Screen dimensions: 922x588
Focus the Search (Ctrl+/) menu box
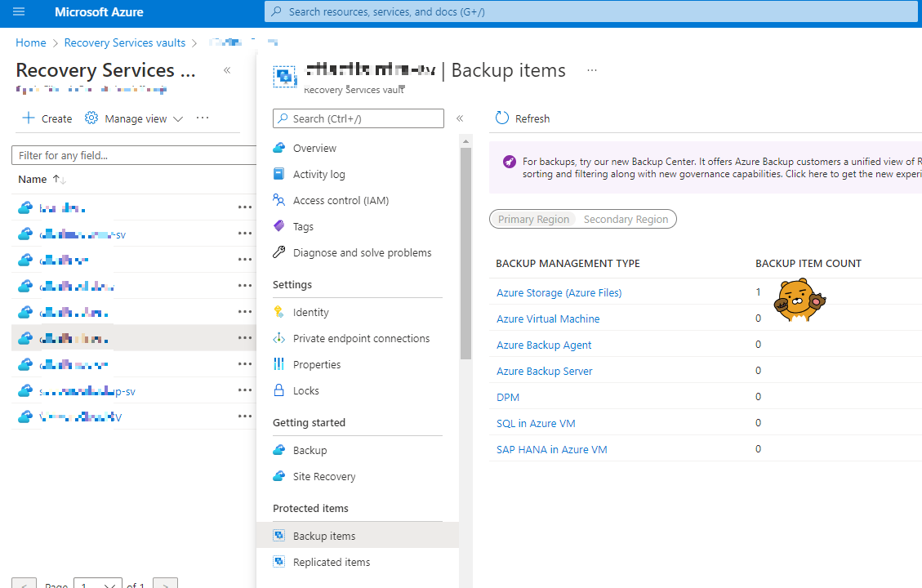(358, 118)
